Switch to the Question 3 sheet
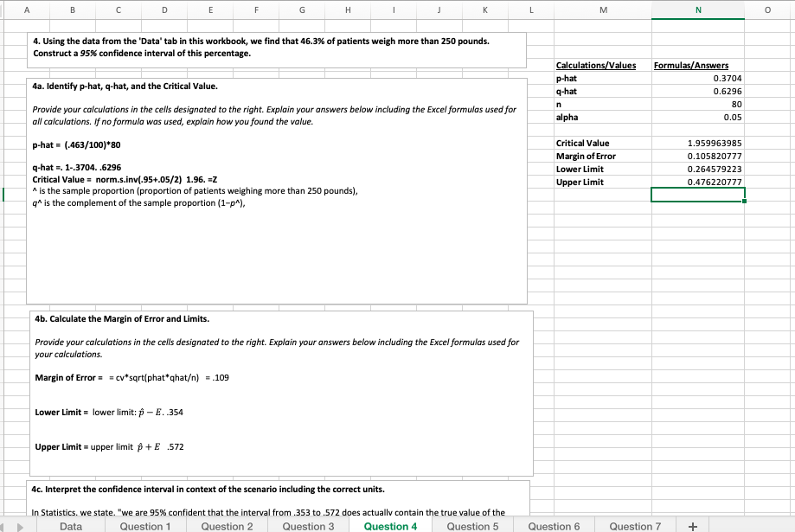 click(308, 525)
